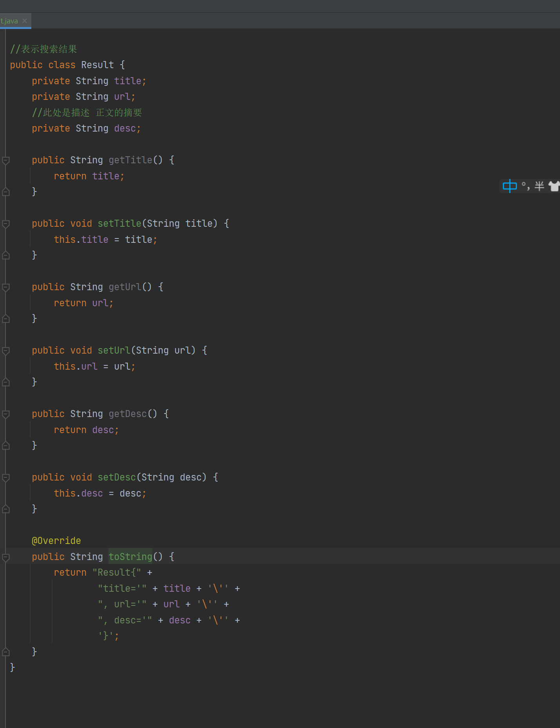The height and width of the screenshot is (728, 560).
Task: Click the highlighted toString method name
Action: pos(130,556)
